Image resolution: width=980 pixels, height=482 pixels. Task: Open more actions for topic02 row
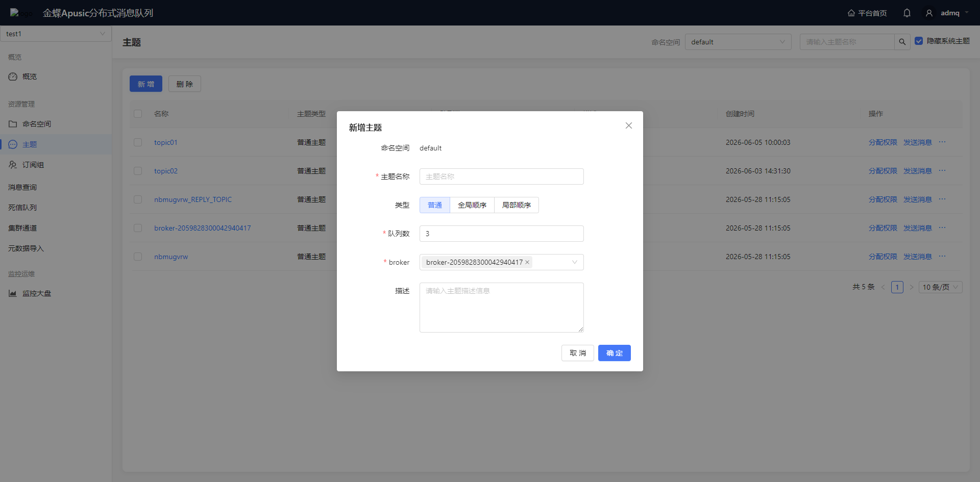942,171
